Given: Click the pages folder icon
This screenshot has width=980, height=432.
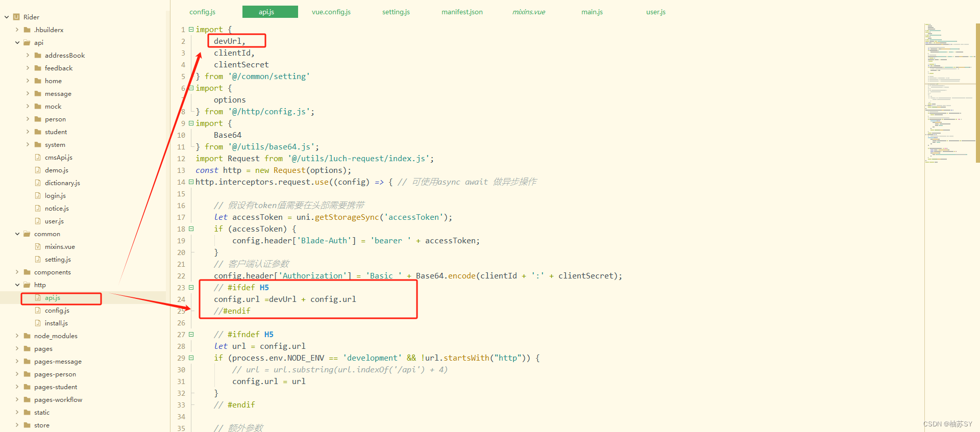Looking at the screenshot, I should click(x=27, y=349).
